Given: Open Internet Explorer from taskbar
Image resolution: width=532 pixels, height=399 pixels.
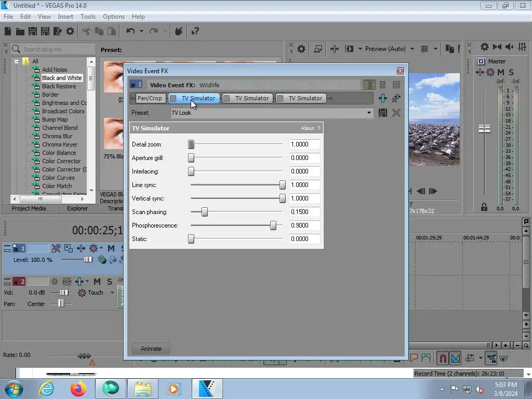Looking at the screenshot, I should click(x=46, y=389).
